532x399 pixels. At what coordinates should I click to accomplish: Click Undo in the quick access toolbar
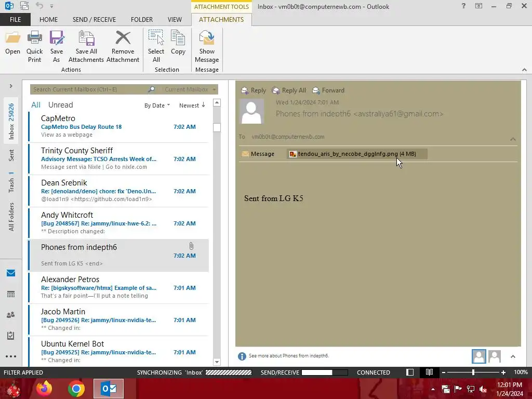tap(39, 5)
